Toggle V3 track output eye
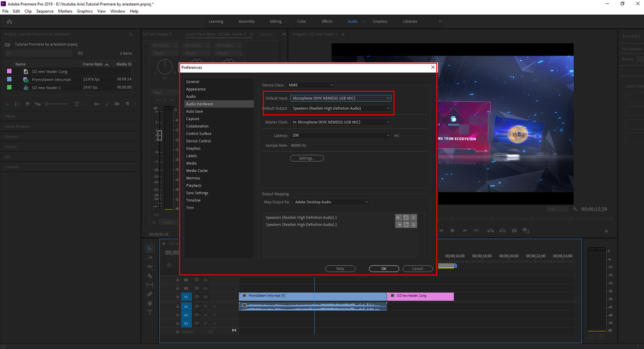The width and height of the screenshot is (644, 349). (x=205, y=280)
